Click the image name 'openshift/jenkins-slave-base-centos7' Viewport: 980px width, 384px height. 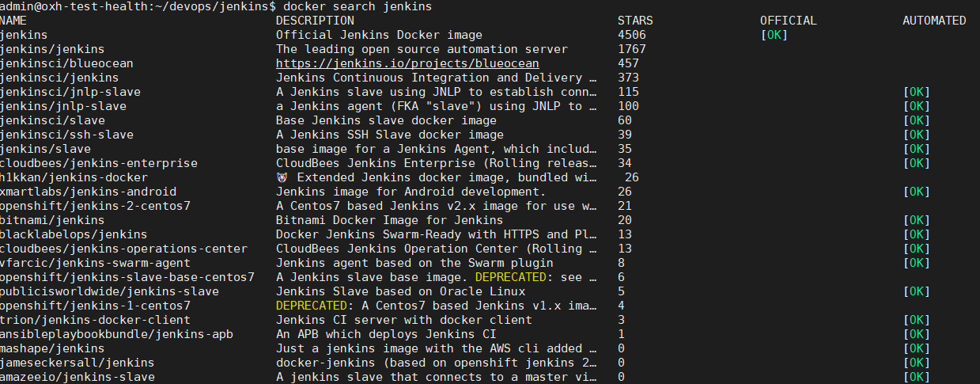pos(127,277)
